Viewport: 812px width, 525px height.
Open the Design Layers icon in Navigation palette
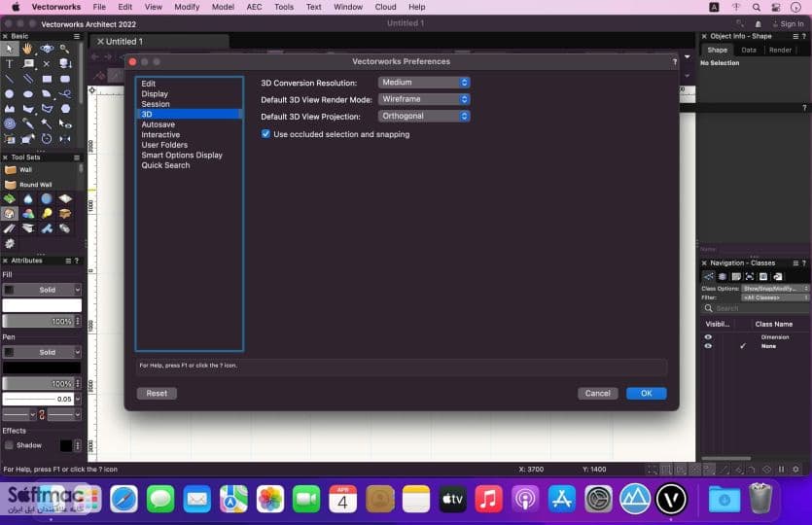coord(723,276)
